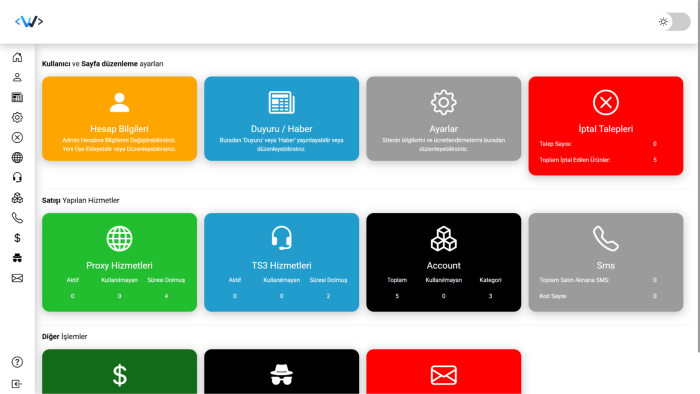Click the gear icon on the Ayarlar card
700x394 pixels.
coord(443,103)
